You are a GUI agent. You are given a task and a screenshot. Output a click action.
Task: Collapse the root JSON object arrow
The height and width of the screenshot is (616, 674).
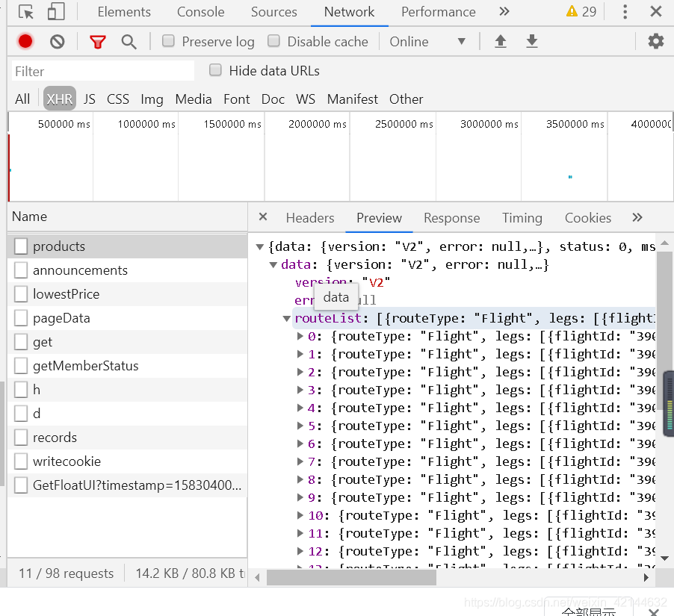[259, 247]
